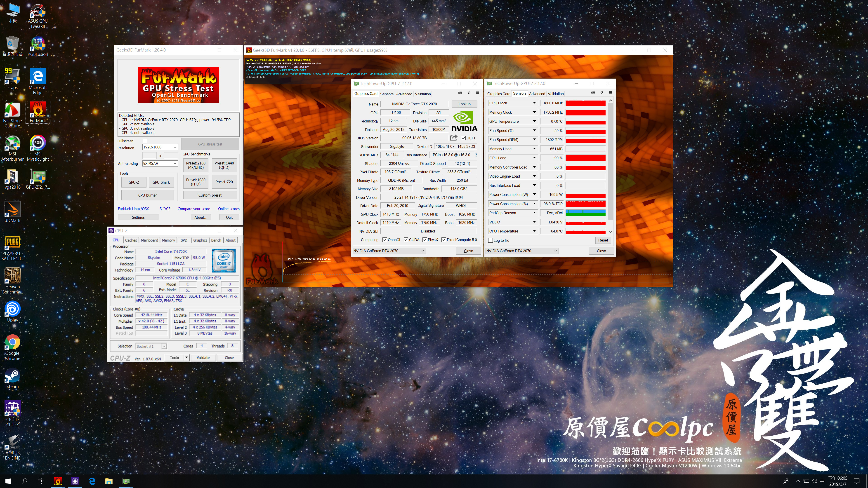Expand GPU Temperature sensor dropdown arrow
Image resolution: width=868 pixels, height=488 pixels.
click(534, 121)
